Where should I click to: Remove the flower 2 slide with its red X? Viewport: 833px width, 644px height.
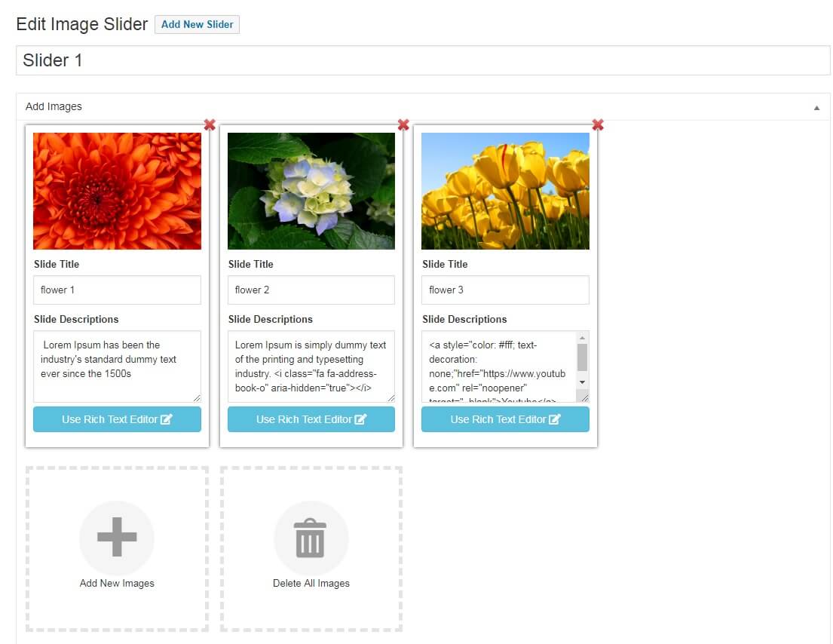coord(403,125)
